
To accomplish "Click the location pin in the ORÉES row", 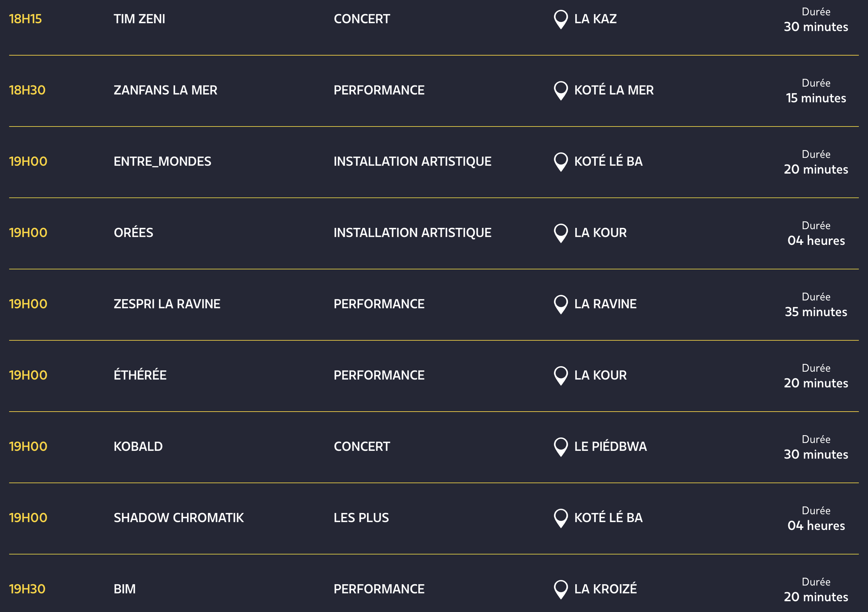I will (561, 233).
